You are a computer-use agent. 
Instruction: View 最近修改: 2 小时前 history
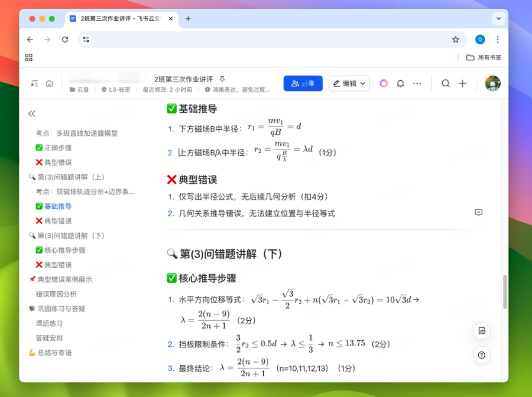(167, 90)
